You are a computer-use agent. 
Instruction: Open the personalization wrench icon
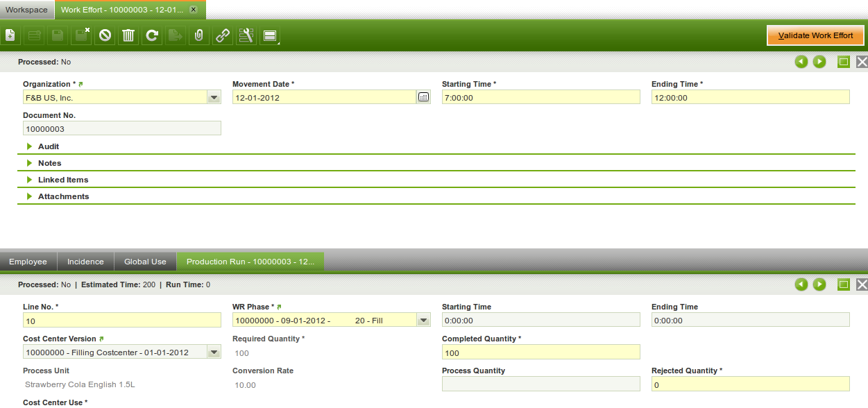click(246, 35)
